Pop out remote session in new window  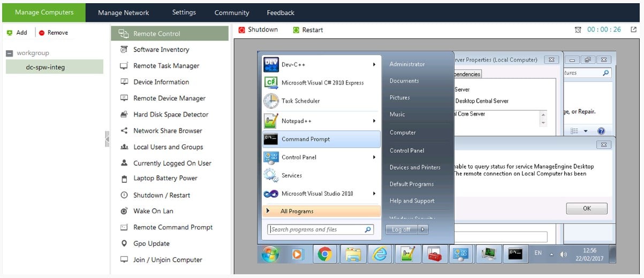click(633, 30)
